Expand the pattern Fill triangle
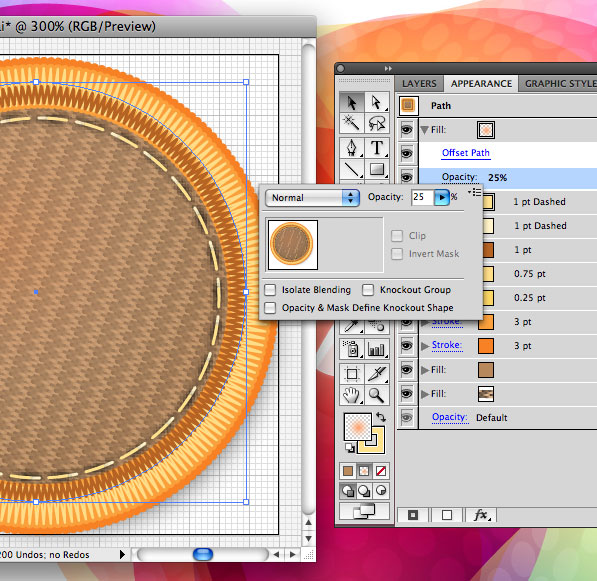The width and height of the screenshot is (597, 581). point(425,394)
